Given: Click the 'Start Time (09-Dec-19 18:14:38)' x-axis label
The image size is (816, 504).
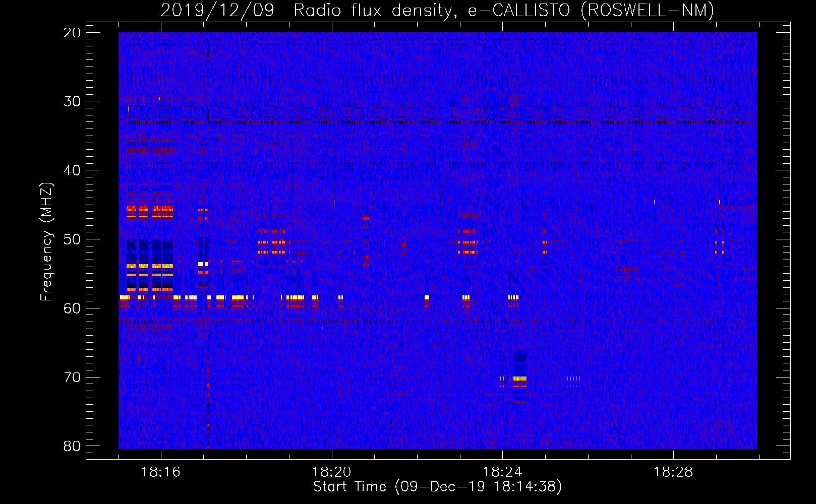Looking at the screenshot, I should 437,487.
